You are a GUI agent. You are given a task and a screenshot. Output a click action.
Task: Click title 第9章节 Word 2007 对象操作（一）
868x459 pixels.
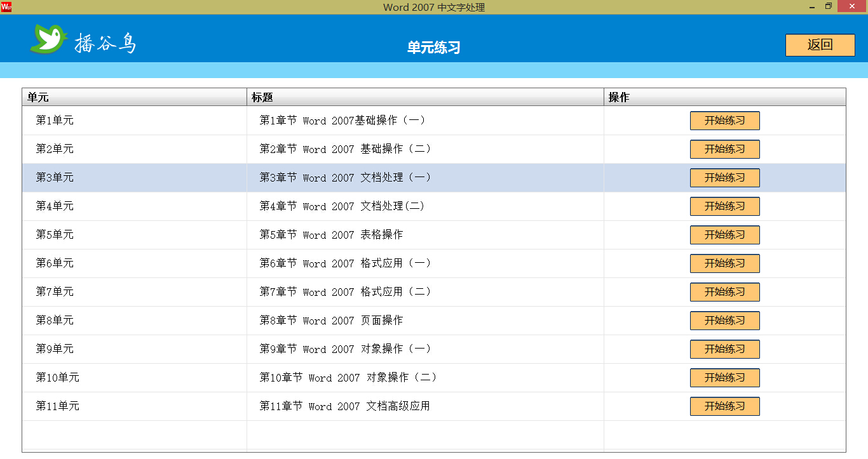tap(345, 349)
